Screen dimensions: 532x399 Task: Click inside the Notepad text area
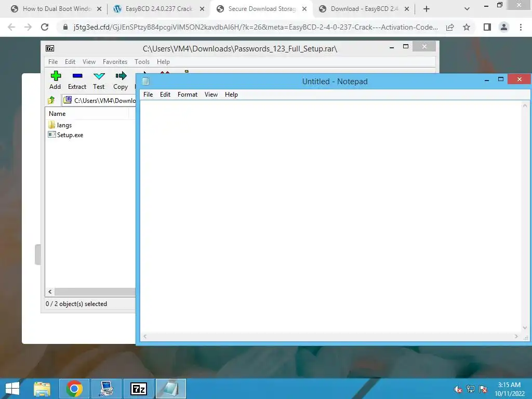pos(331,217)
